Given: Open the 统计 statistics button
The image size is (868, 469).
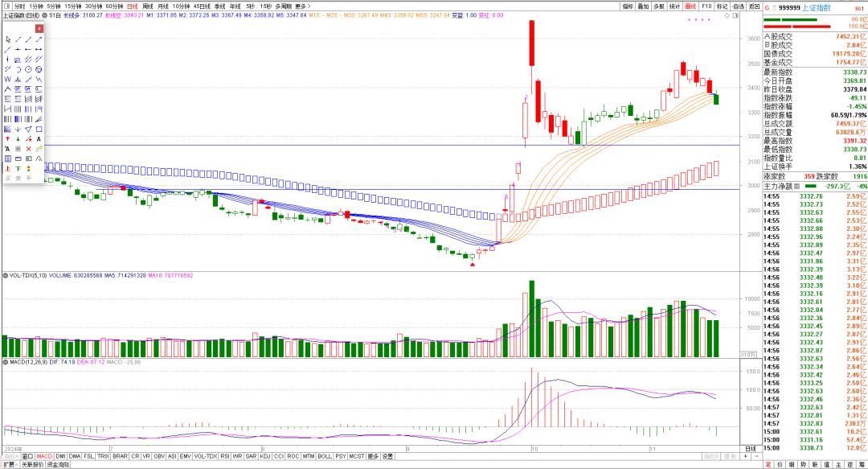Looking at the screenshot, I should pos(674,6).
